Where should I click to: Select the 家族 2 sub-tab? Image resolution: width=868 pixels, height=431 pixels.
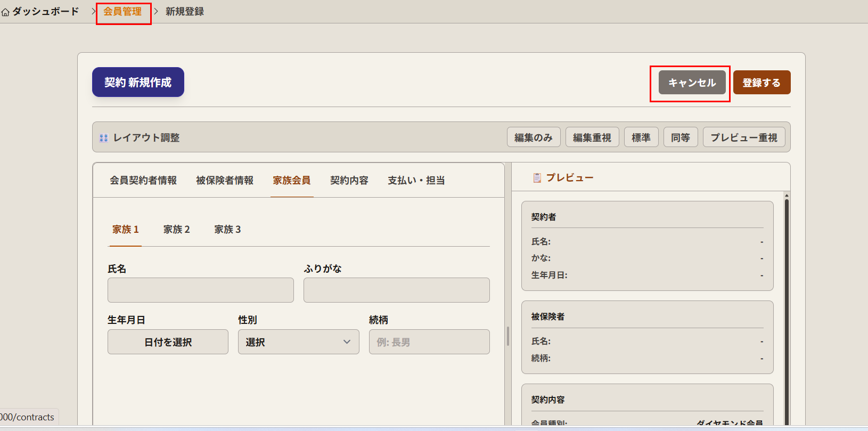click(x=176, y=230)
